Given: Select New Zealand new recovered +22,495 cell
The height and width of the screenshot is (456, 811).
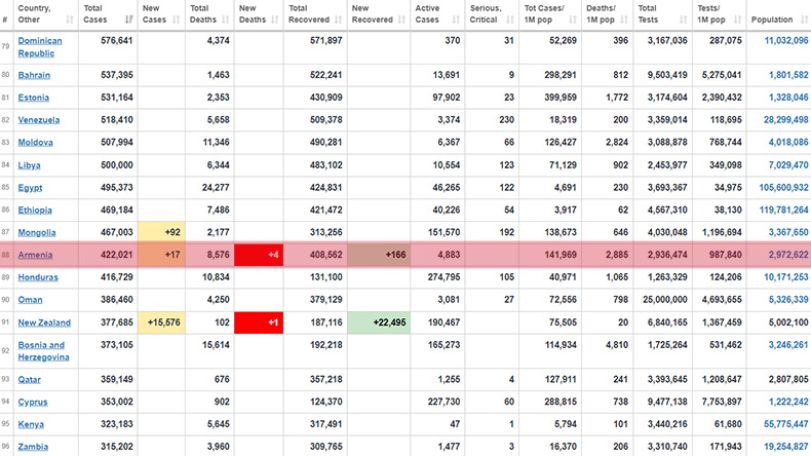Looking at the screenshot, I should 379,323.
